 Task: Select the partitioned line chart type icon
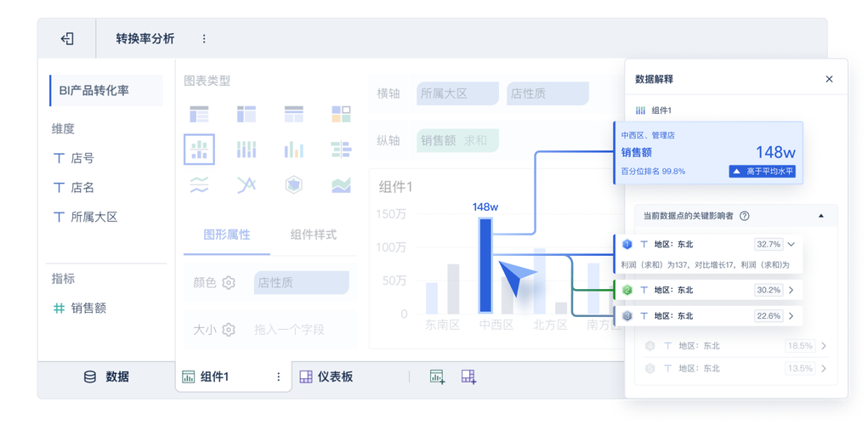199,184
